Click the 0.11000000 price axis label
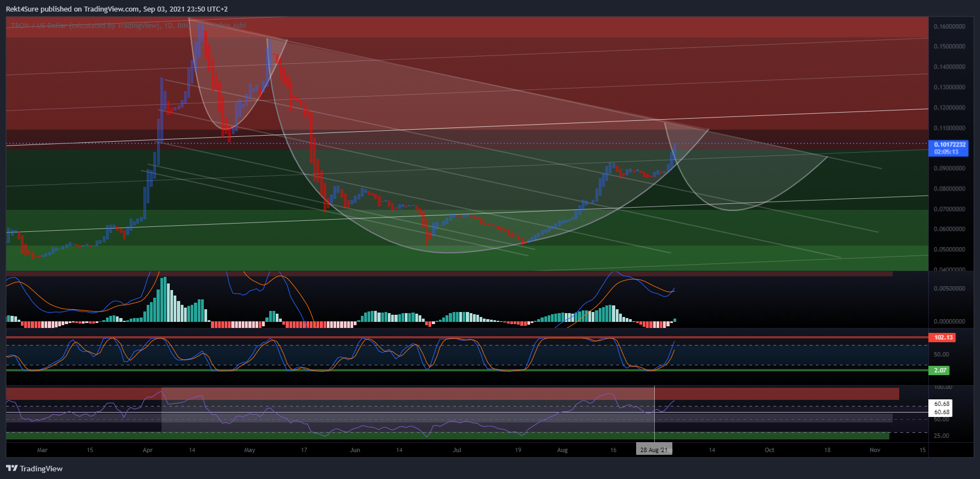Viewport: 980px width, 479px height. (x=949, y=128)
